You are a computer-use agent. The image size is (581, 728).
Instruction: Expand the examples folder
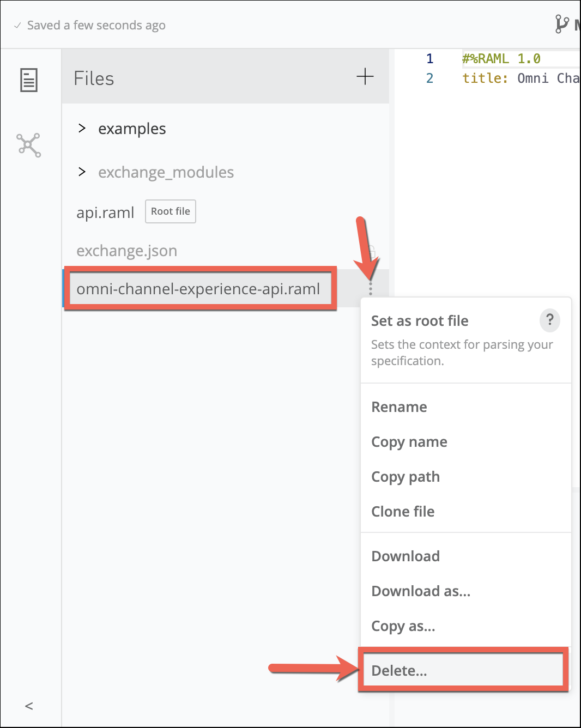point(82,129)
